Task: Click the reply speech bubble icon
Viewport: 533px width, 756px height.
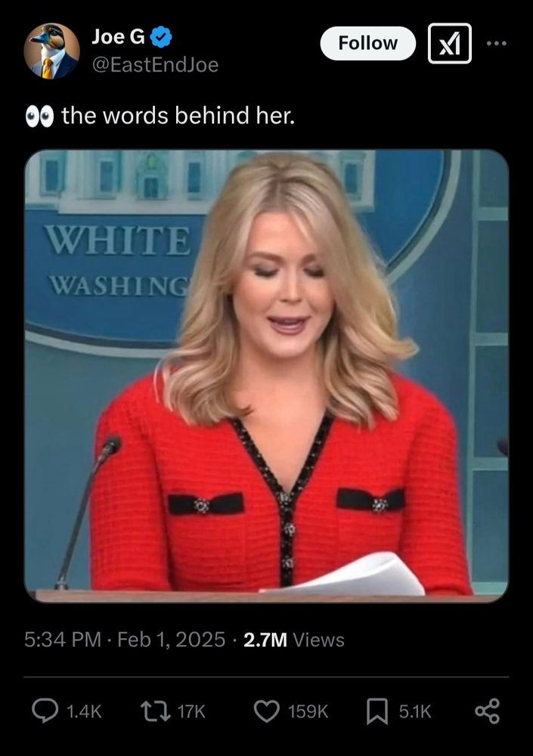Action: 45,711
